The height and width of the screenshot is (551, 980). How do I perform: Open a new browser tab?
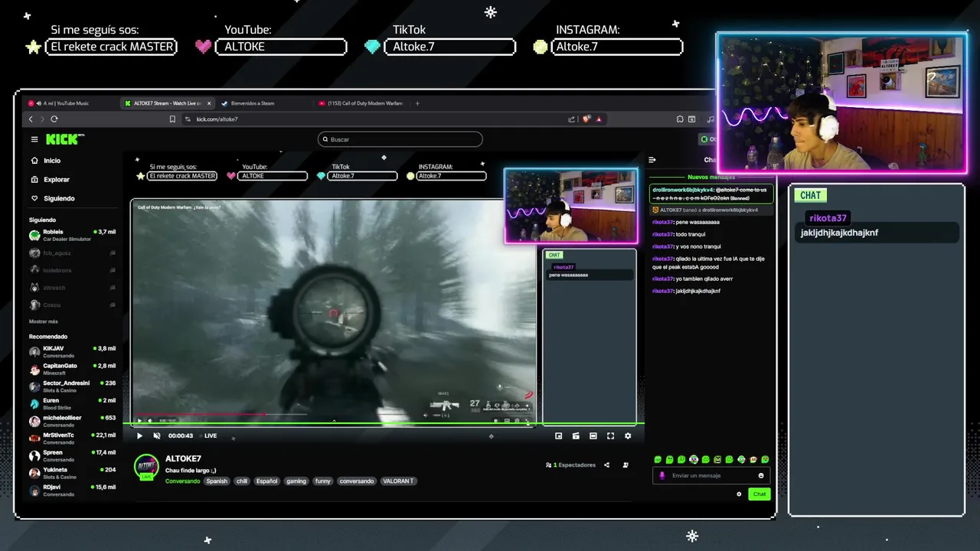pyautogui.click(x=417, y=103)
